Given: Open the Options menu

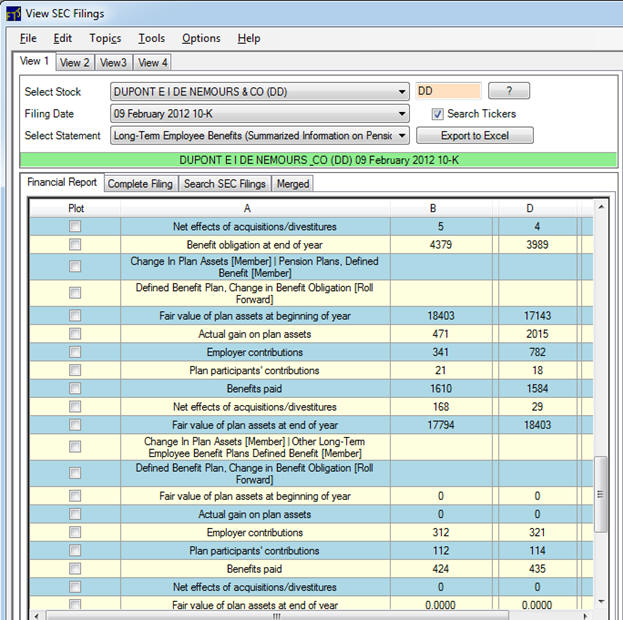Looking at the screenshot, I should (201, 38).
